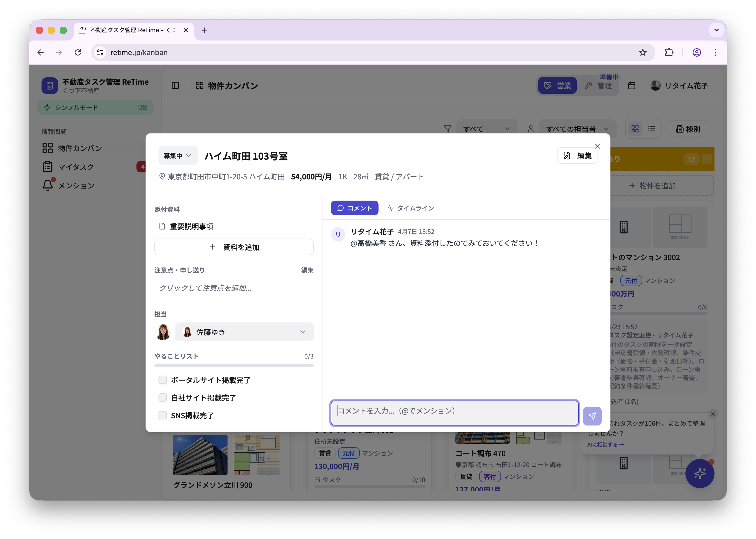
Task: Click the retime.jp/kanban address bar
Action: pyautogui.click(x=373, y=52)
